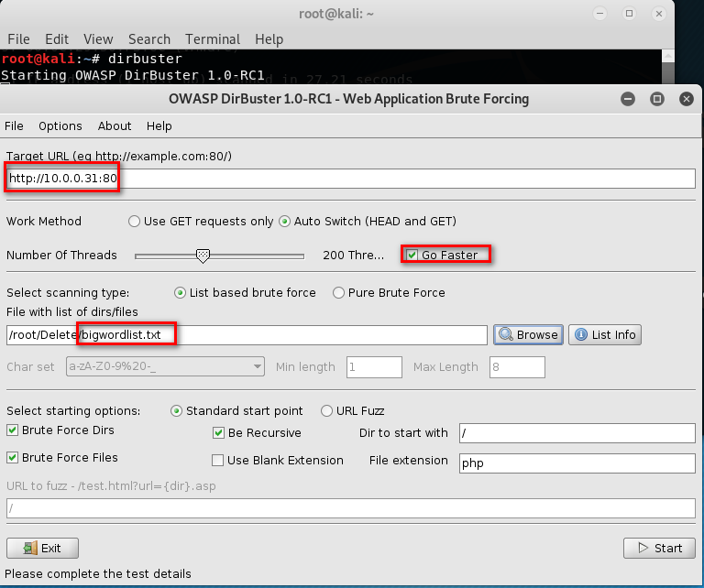Screen dimensions: 704x588
Task: Click the Exit door icon
Action: click(30, 548)
